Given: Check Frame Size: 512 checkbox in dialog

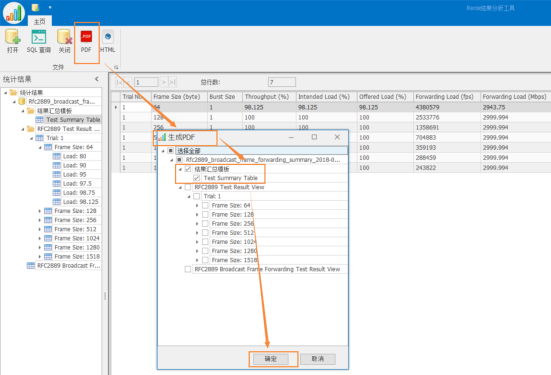Looking at the screenshot, I should tap(205, 233).
